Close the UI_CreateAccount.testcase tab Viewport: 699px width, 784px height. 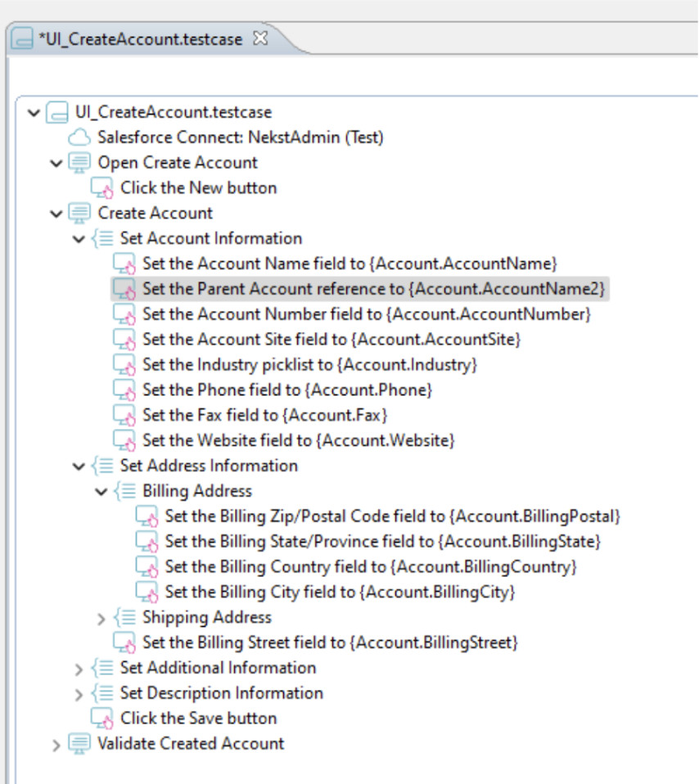tap(260, 38)
